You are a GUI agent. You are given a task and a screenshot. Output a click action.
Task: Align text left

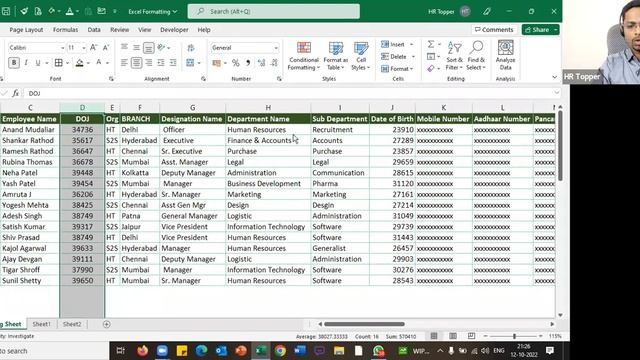tap(124, 63)
